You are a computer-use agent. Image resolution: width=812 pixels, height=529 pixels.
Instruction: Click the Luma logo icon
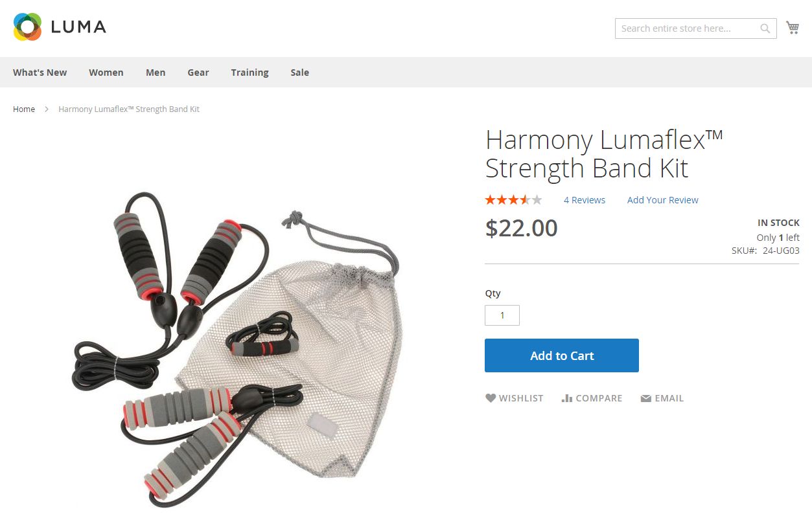27,27
